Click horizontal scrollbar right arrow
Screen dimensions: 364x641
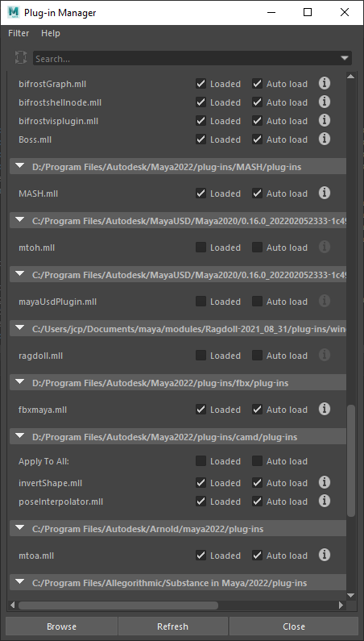tap(341, 605)
